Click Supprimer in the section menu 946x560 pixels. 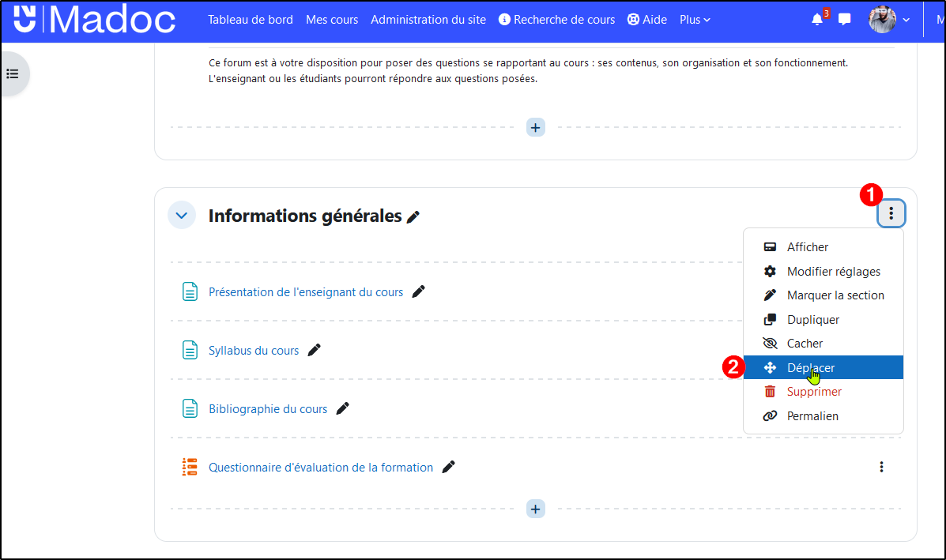tap(814, 392)
